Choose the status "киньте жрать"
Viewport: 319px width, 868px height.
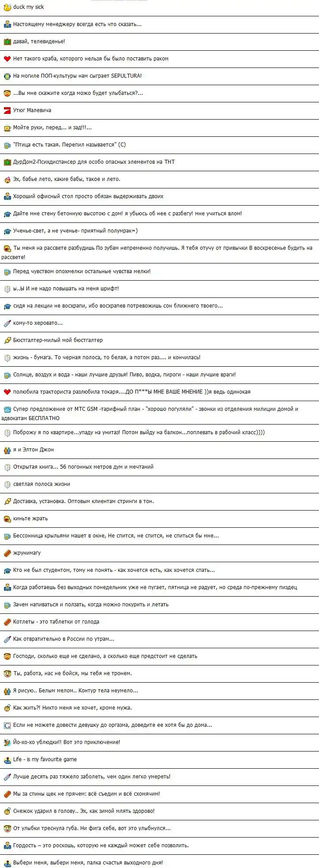[30, 519]
